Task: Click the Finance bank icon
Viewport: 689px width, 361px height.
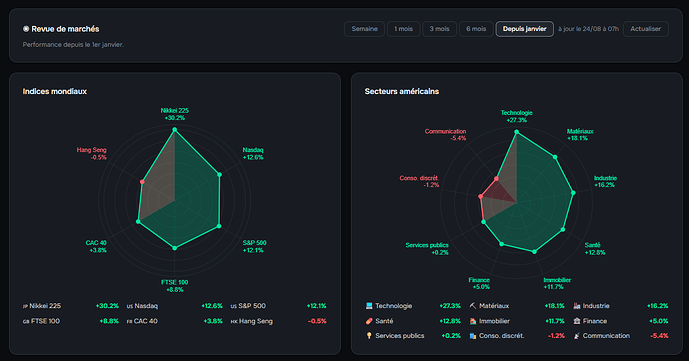Action: [x=577, y=321]
